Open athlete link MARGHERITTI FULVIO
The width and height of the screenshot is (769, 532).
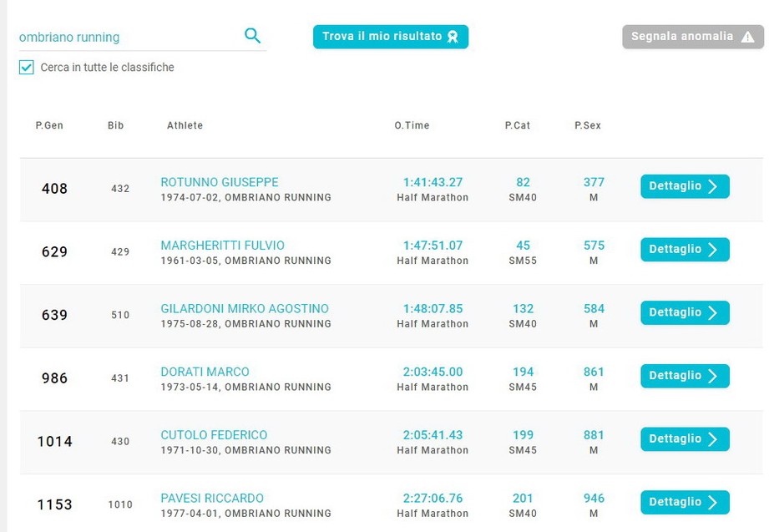tap(222, 246)
